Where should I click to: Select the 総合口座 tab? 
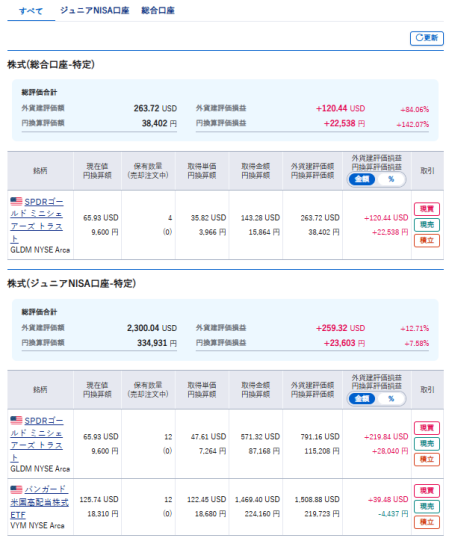(x=158, y=11)
